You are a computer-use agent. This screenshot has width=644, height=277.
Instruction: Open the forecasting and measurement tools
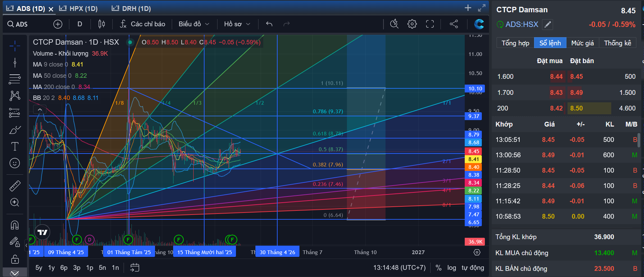coord(15,113)
